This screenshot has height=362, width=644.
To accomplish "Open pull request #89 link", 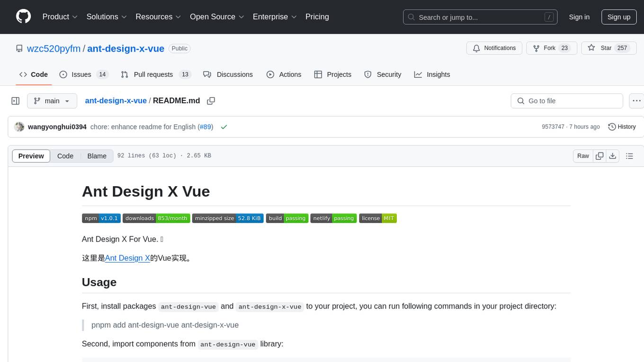I will point(206,127).
